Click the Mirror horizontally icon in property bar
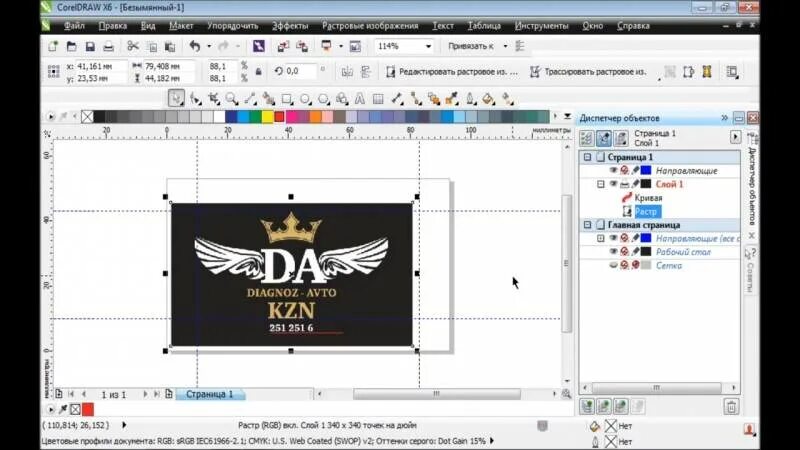 [x=347, y=72]
